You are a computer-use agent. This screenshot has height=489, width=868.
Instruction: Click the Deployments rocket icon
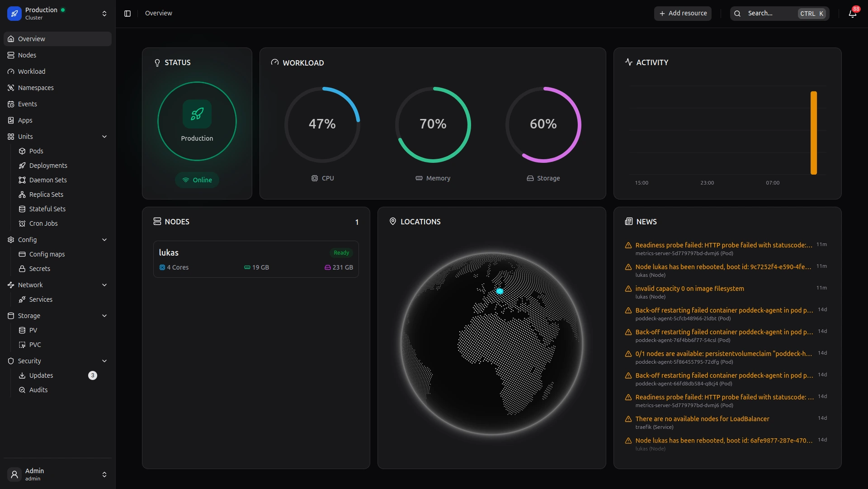pyautogui.click(x=22, y=166)
